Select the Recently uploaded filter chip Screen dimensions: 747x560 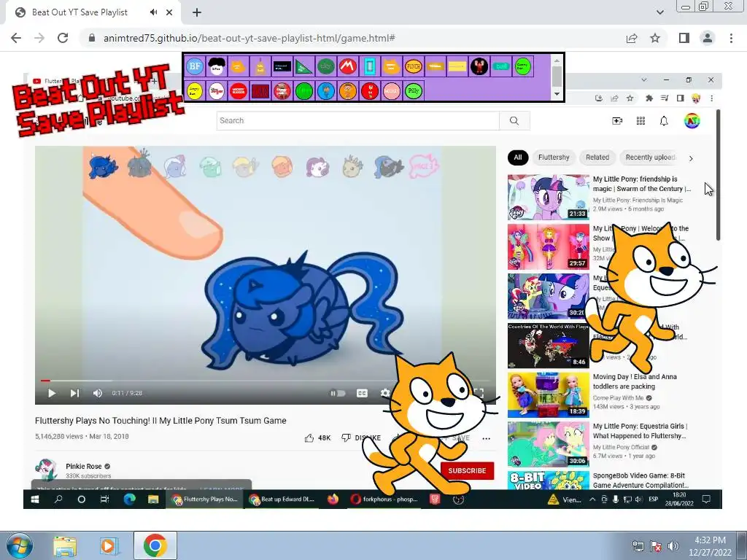click(649, 157)
